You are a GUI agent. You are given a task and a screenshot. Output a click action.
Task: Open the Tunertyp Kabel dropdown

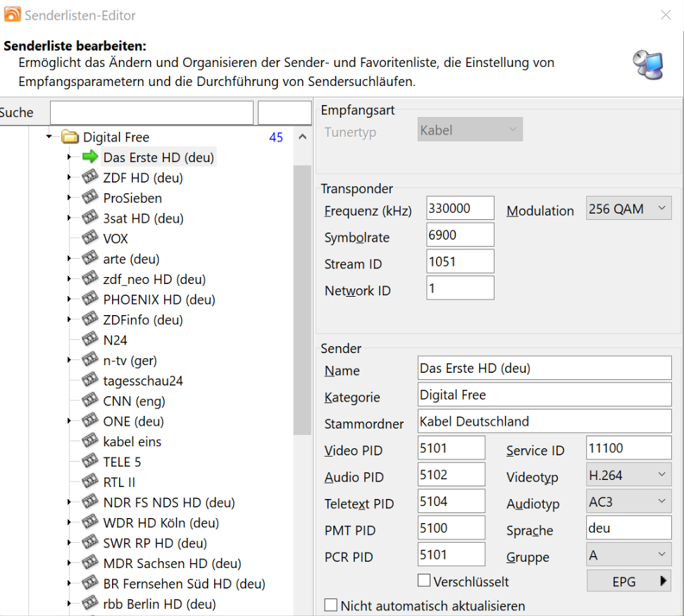[x=470, y=130]
